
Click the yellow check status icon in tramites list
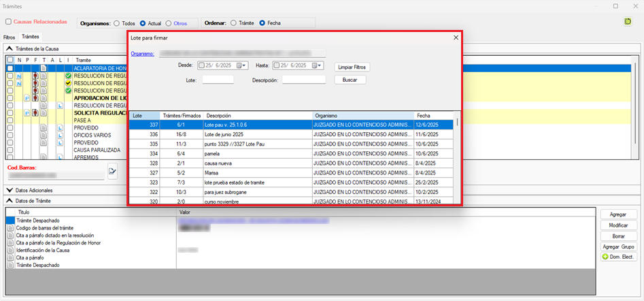[x=68, y=83]
